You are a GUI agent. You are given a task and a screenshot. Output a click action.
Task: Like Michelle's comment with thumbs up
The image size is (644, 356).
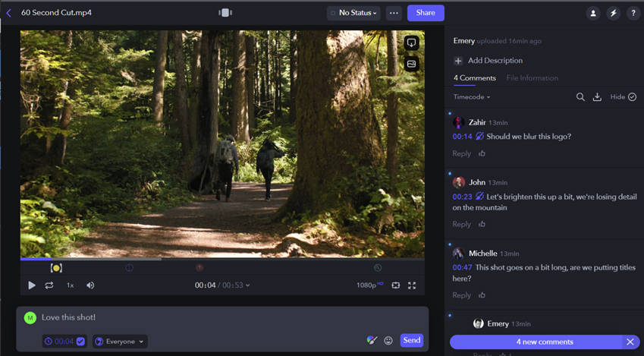(x=482, y=295)
